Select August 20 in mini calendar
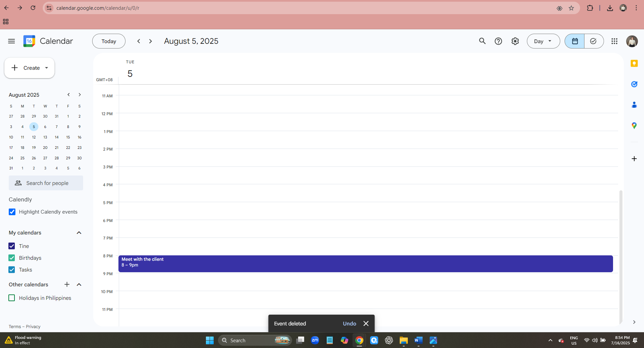Image resolution: width=644 pixels, height=348 pixels. click(x=45, y=148)
